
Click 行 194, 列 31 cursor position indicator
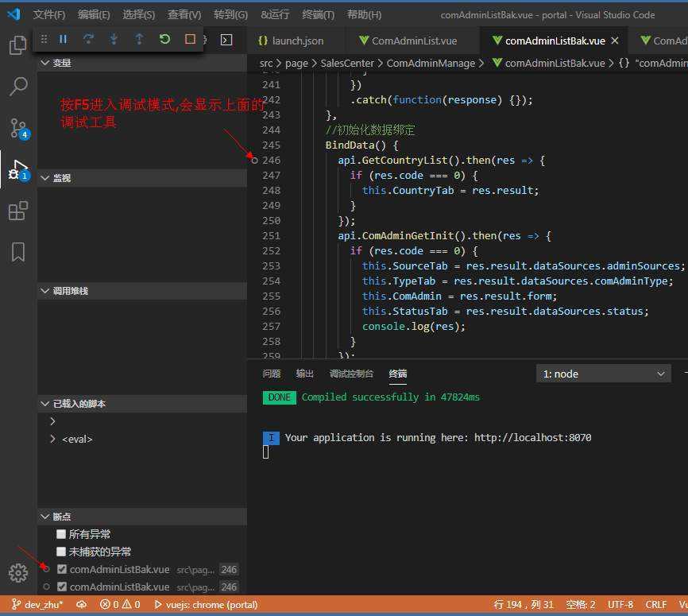[x=524, y=605]
